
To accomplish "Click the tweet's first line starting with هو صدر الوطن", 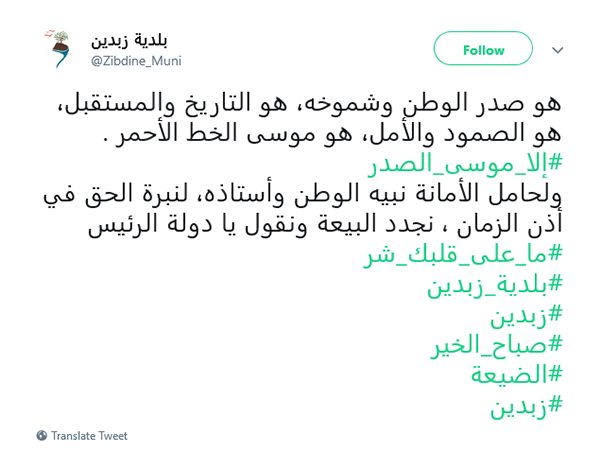I will [x=309, y=104].
